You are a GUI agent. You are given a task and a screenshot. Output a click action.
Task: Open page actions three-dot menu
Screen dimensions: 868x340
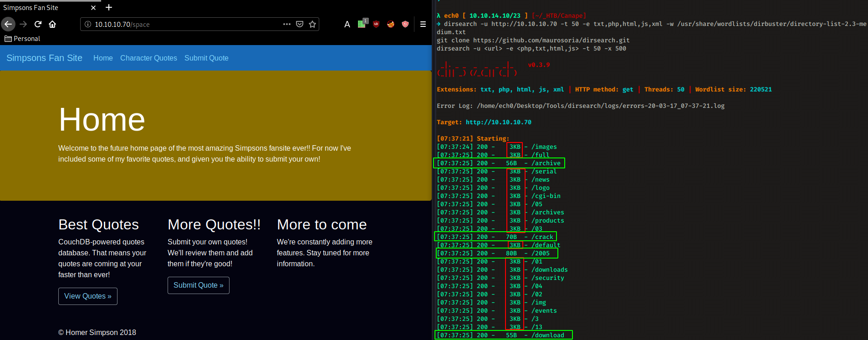tap(287, 24)
